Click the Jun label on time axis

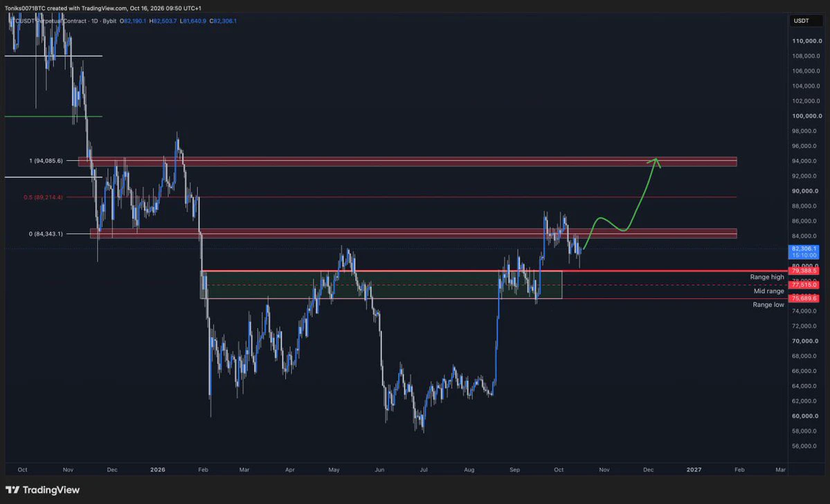tap(379, 469)
